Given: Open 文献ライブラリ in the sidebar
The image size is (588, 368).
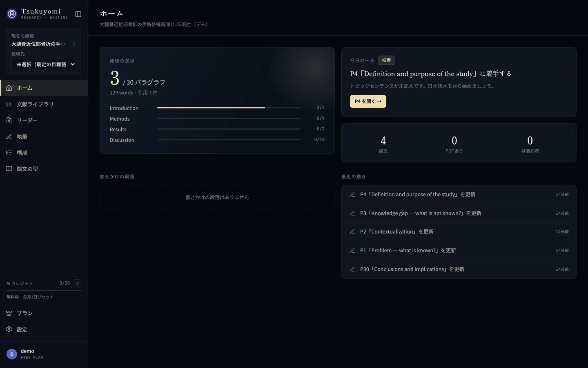Looking at the screenshot, I should [x=44, y=104].
